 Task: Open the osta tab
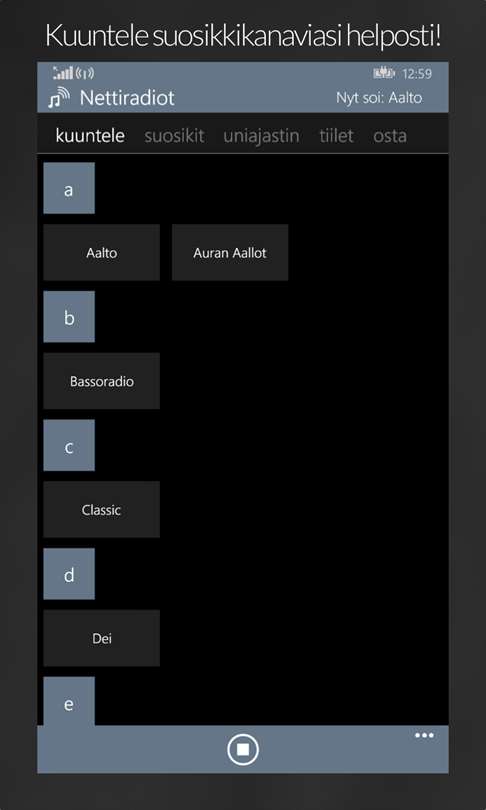[x=390, y=136]
